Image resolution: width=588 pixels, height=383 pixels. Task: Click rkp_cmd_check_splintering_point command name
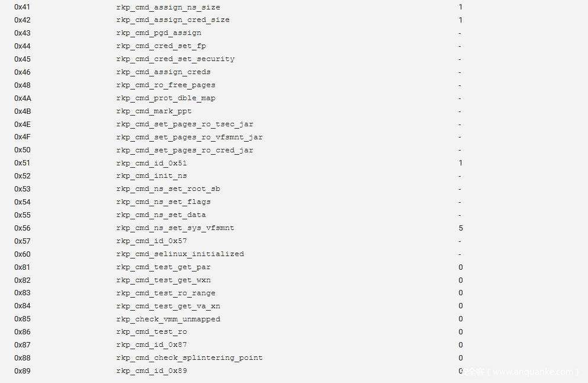[x=189, y=358]
